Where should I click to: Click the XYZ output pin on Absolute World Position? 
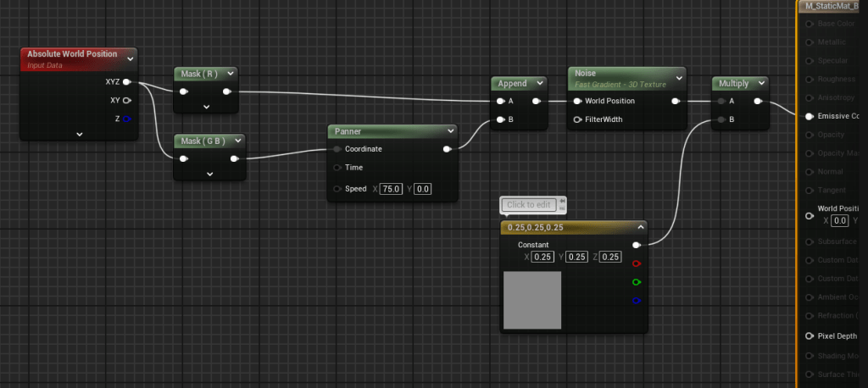pyautogui.click(x=126, y=82)
